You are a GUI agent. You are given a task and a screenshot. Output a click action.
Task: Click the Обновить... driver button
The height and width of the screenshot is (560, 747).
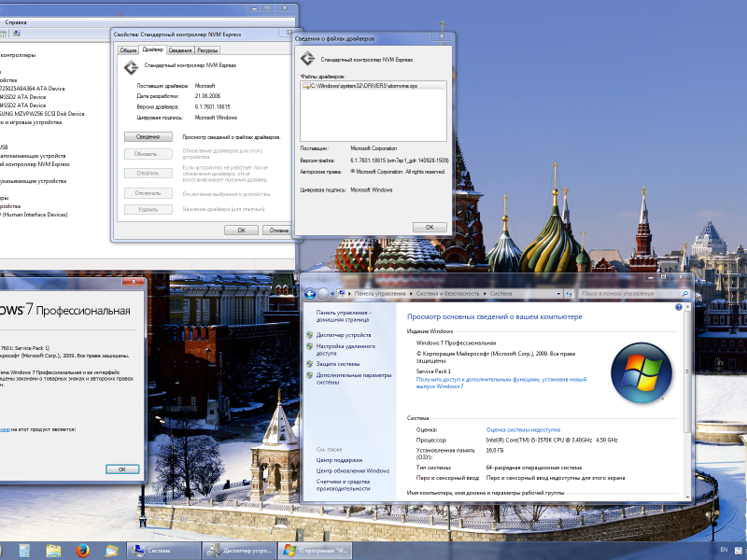(x=148, y=154)
